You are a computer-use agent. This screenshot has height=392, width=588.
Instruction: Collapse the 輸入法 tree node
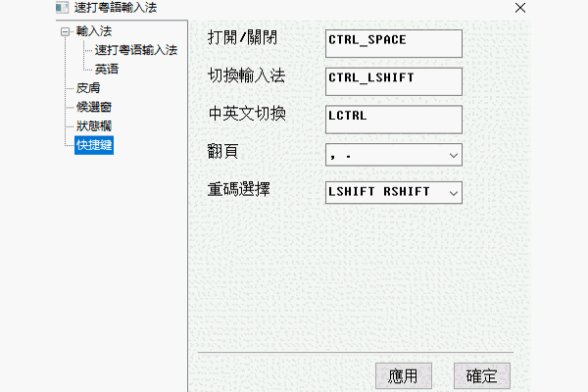coord(66,32)
